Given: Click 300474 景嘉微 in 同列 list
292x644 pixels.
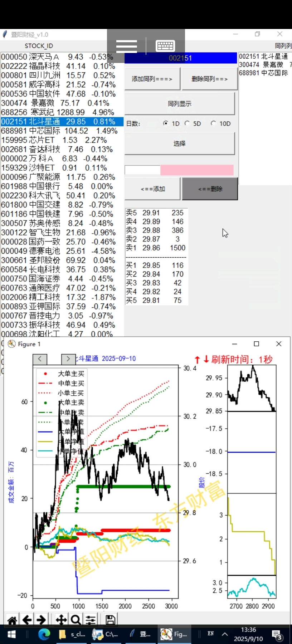Looking at the screenshot, I should point(265,65).
